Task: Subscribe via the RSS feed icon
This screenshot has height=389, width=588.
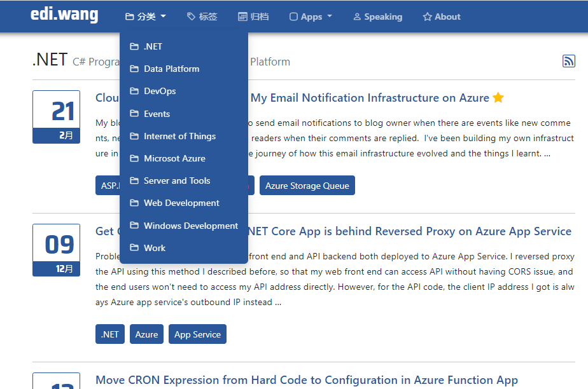Action: pyautogui.click(x=568, y=61)
